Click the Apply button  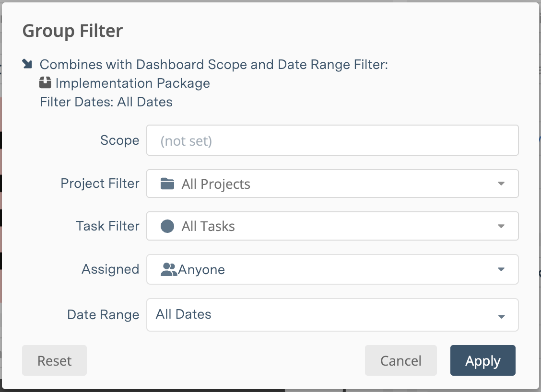(482, 360)
